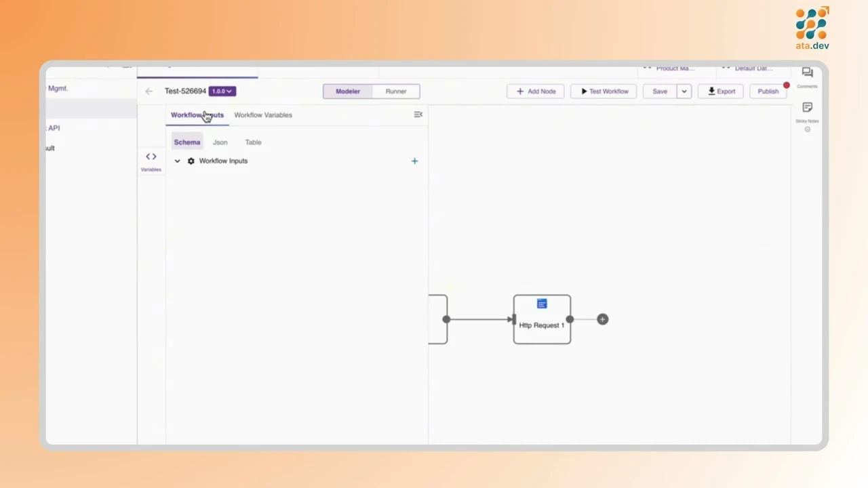
Task: Add a new workflow input with the plus icon
Action: [x=414, y=161]
